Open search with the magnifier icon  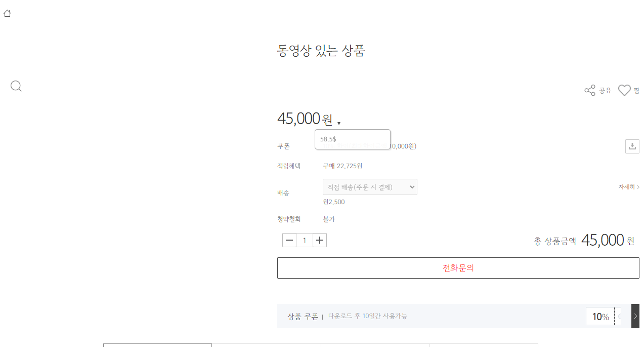point(16,86)
